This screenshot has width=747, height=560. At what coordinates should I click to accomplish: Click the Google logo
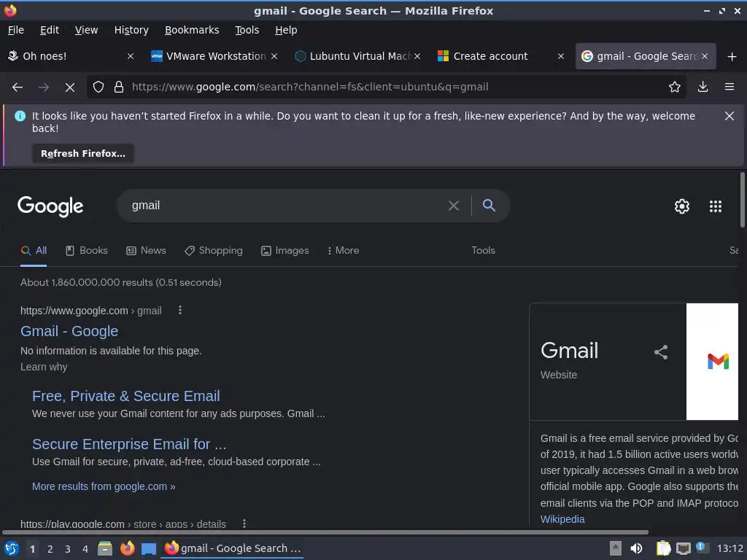click(50, 206)
